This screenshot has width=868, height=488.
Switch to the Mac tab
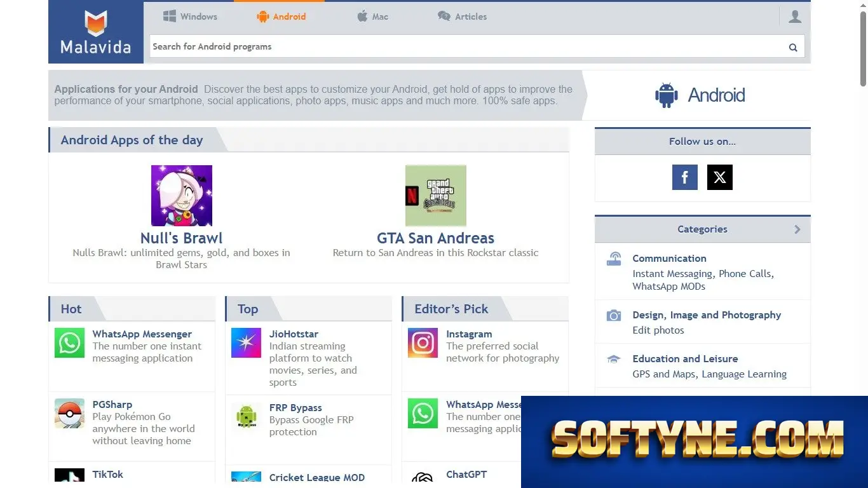(x=372, y=17)
